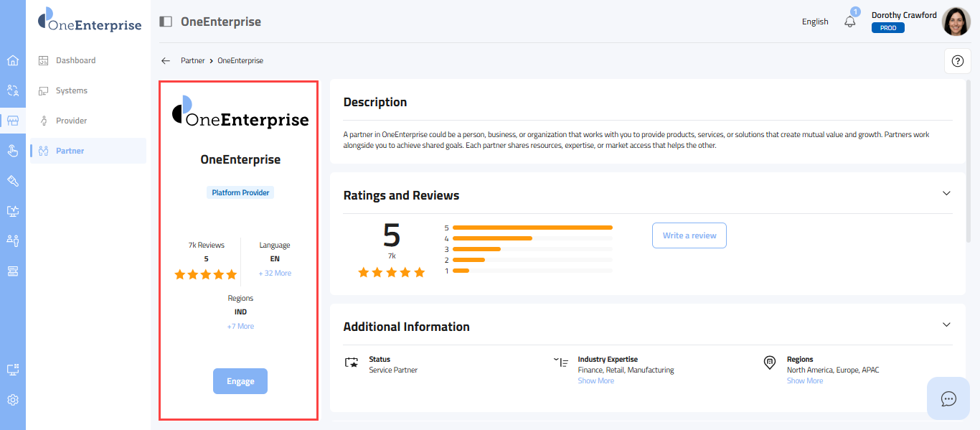Click the paintbrush icon in the left rail
This screenshot has width=980, height=430.
tap(13, 181)
